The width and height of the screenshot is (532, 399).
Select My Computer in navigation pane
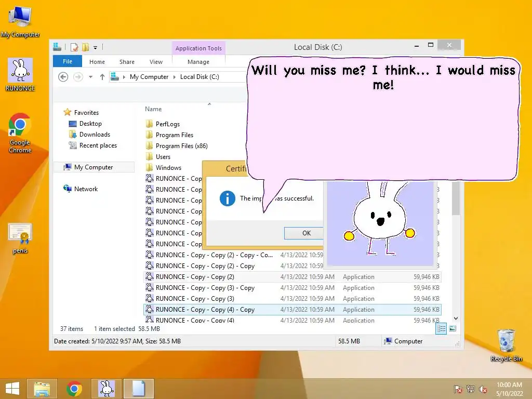click(94, 167)
